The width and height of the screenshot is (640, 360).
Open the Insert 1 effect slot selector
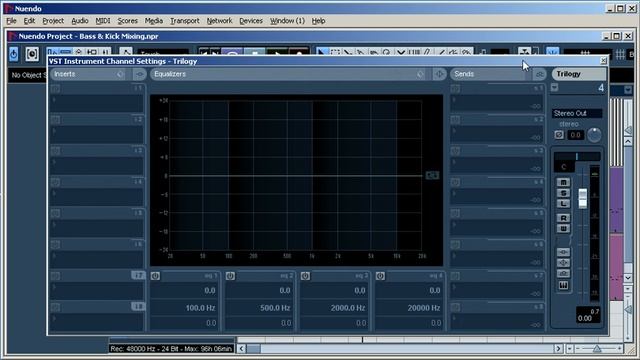[x=97, y=103]
